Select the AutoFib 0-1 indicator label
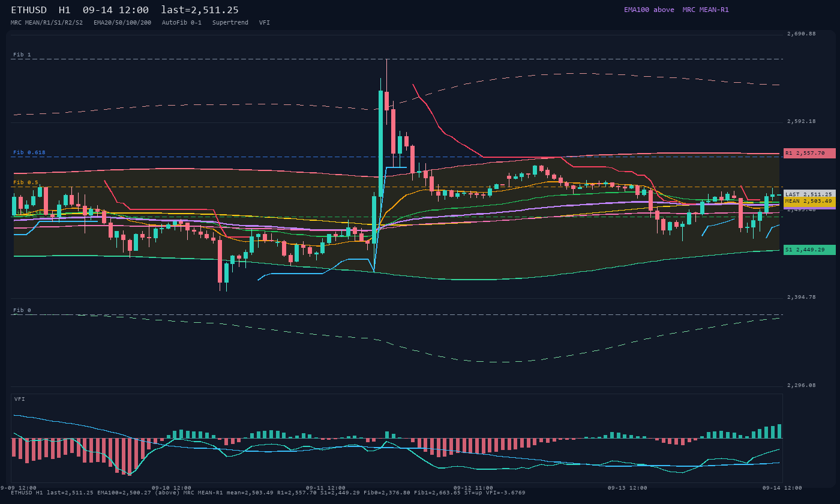This screenshot has width=840, height=504. point(182,22)
